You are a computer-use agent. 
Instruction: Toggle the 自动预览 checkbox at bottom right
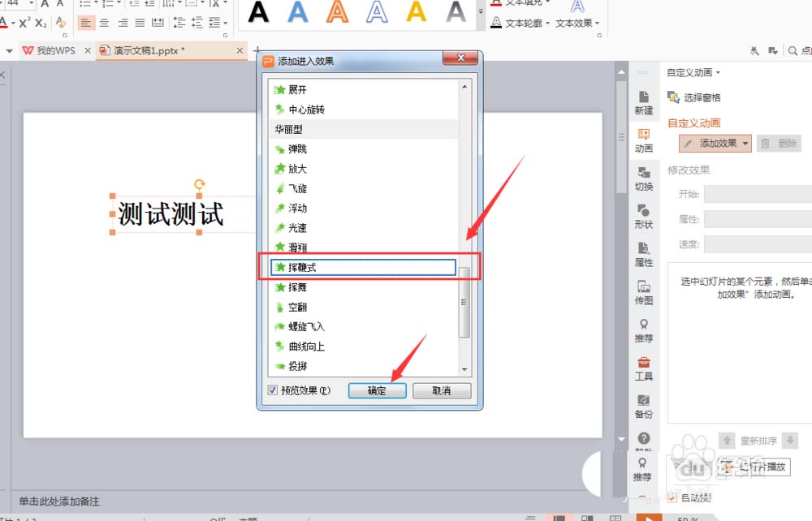[x=671, y=497]
